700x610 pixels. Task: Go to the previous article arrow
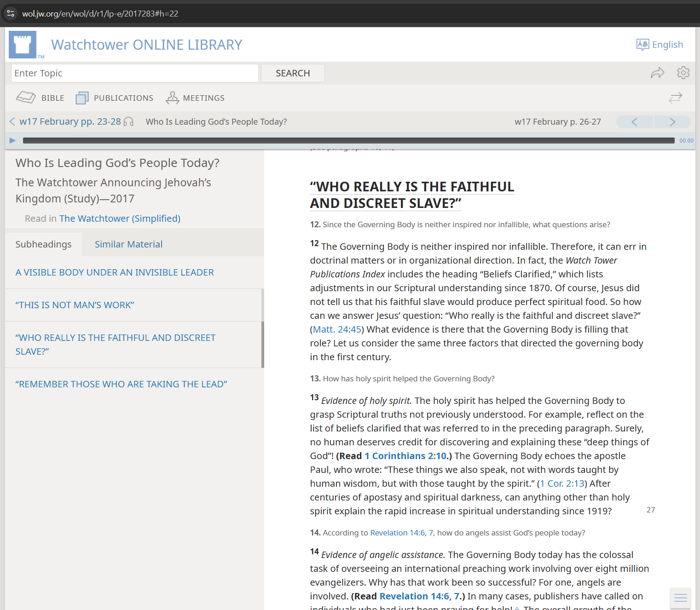(x=634, y=122)
